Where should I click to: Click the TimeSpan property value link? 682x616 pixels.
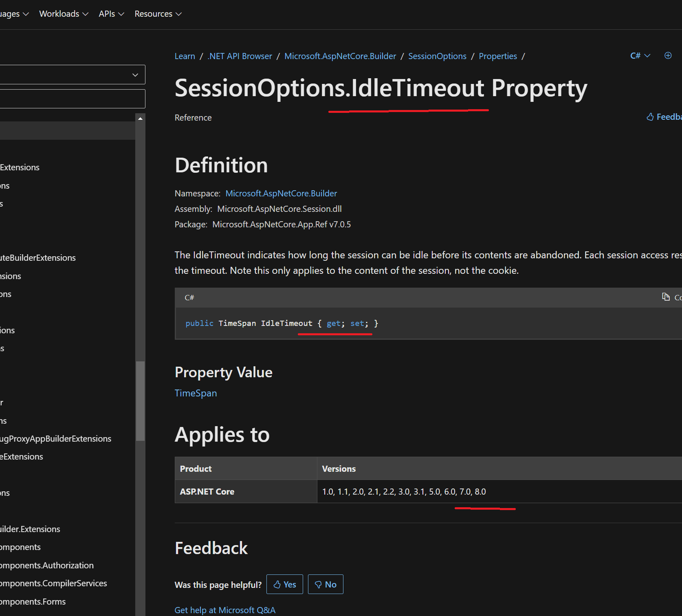196,393
